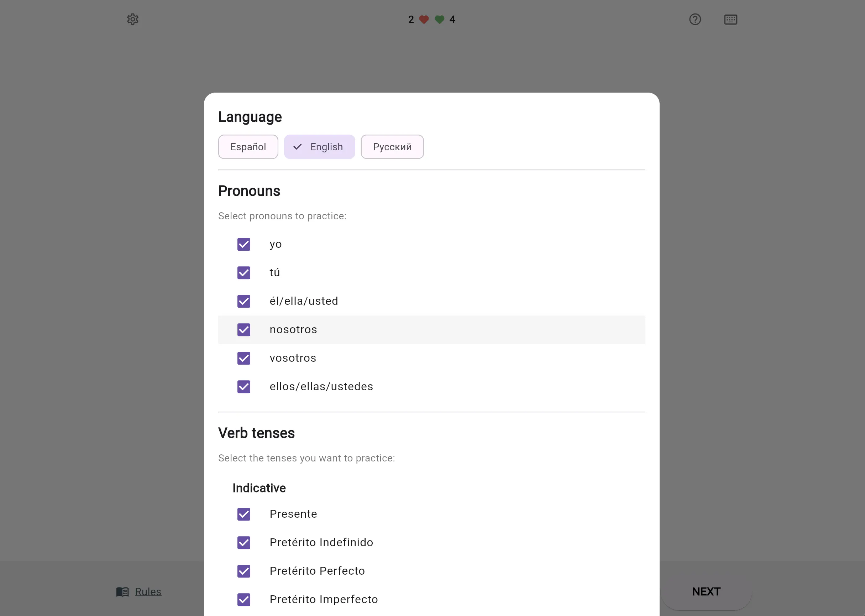
Task: Uncheck the yo pronoun checkbox
Action: [244, 244]
